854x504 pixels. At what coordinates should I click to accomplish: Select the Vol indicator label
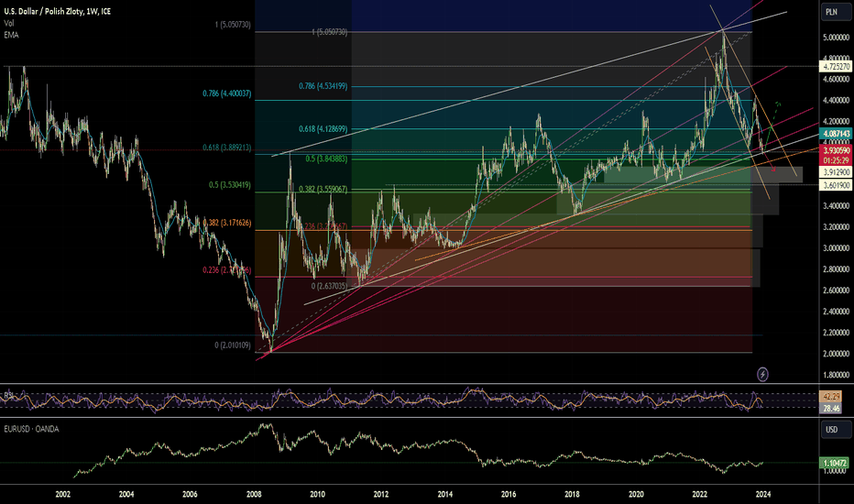point(9,24)
